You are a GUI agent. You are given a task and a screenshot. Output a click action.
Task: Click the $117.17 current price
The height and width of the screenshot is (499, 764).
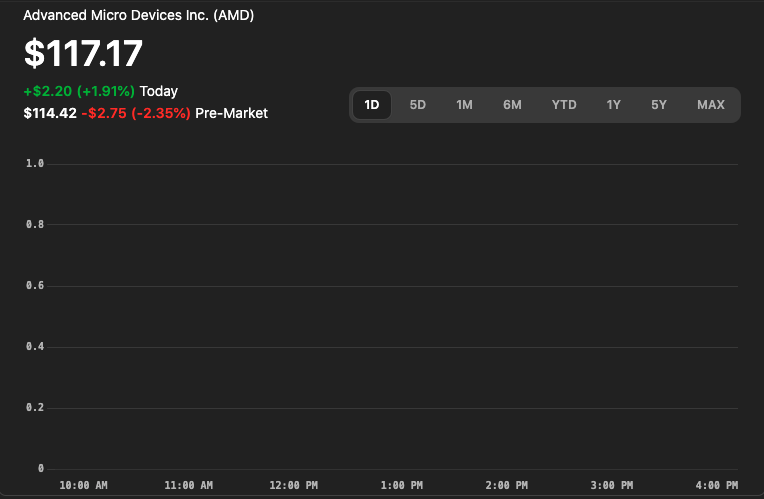pos(83,53)
